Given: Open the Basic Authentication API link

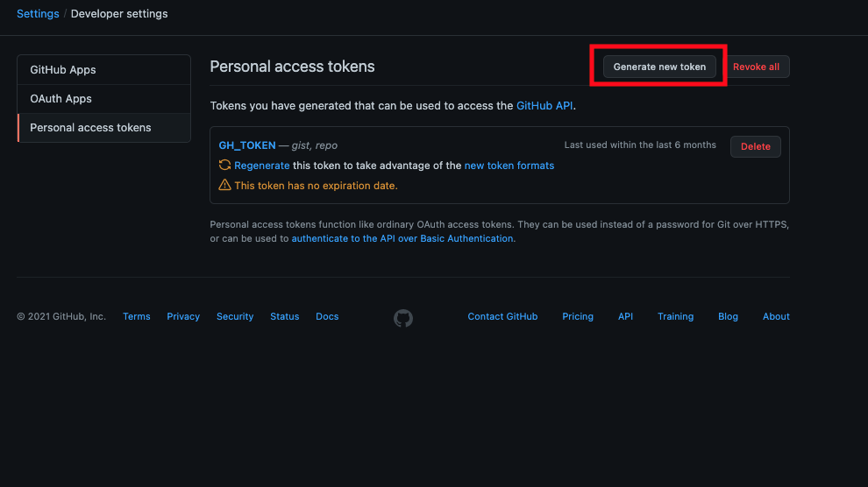Looking at the screenshot, I should tap(402, 238).
